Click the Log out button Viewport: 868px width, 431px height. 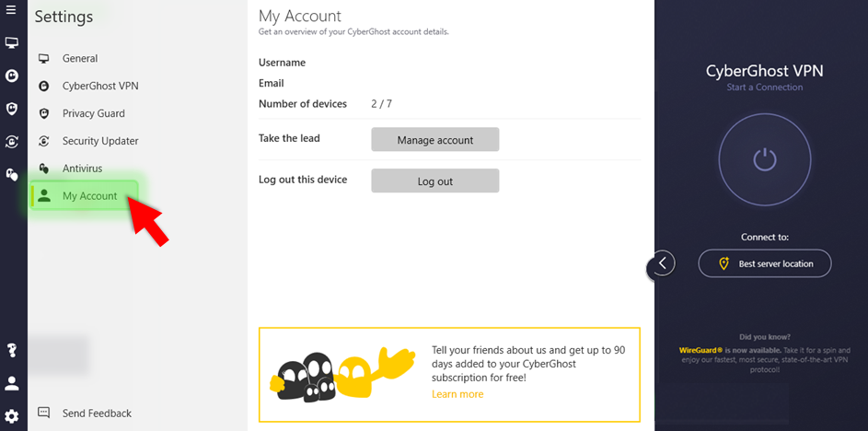(x=434, y=181)
